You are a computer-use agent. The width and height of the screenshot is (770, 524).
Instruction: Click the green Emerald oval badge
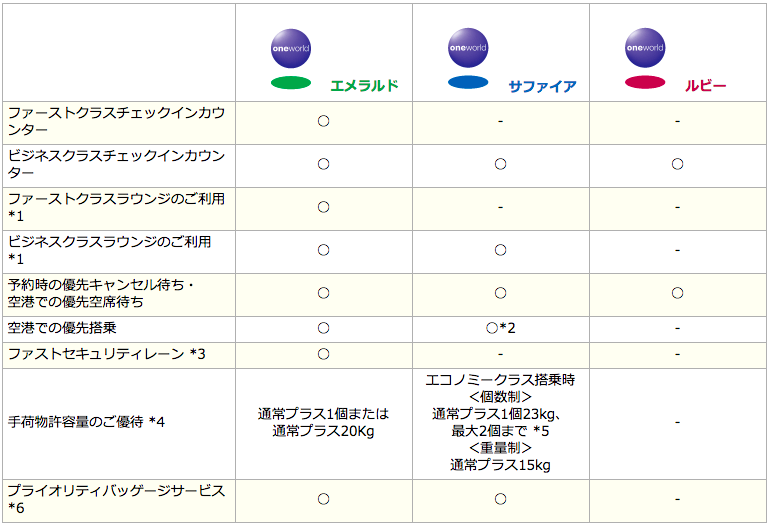[x=291, y=83]
